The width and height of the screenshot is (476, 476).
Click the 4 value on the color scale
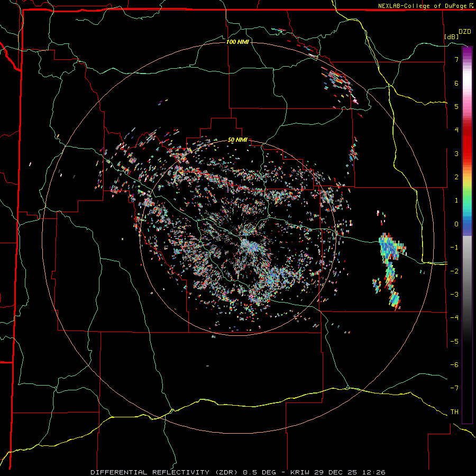(456, 130)
